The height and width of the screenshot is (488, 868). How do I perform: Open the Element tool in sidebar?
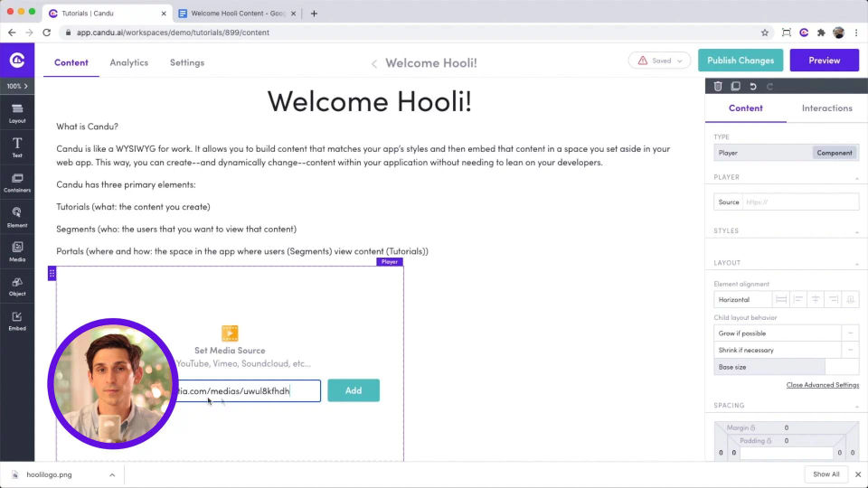(17, 218)
